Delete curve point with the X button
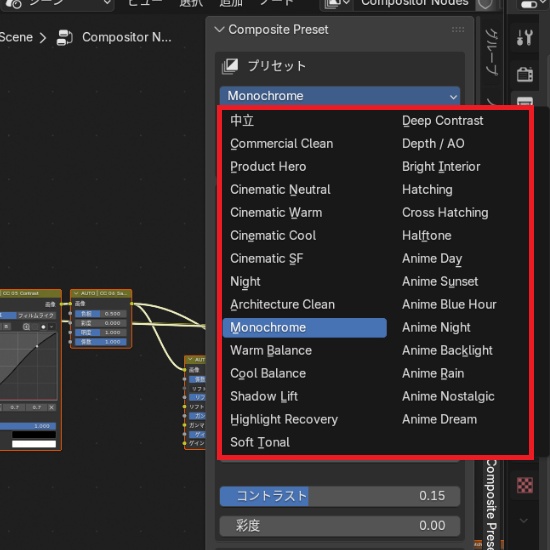The height and width of the screenshot is (550, 550). (52, 407)
